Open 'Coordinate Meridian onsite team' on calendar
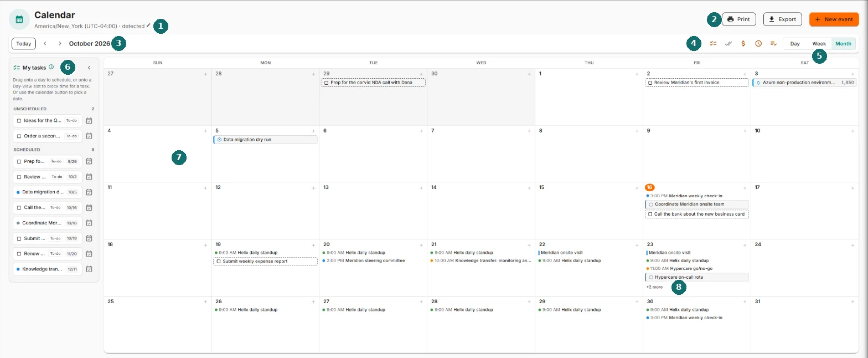Image resolution: width=868 pixels, height=358 pixels. (697, 204)
